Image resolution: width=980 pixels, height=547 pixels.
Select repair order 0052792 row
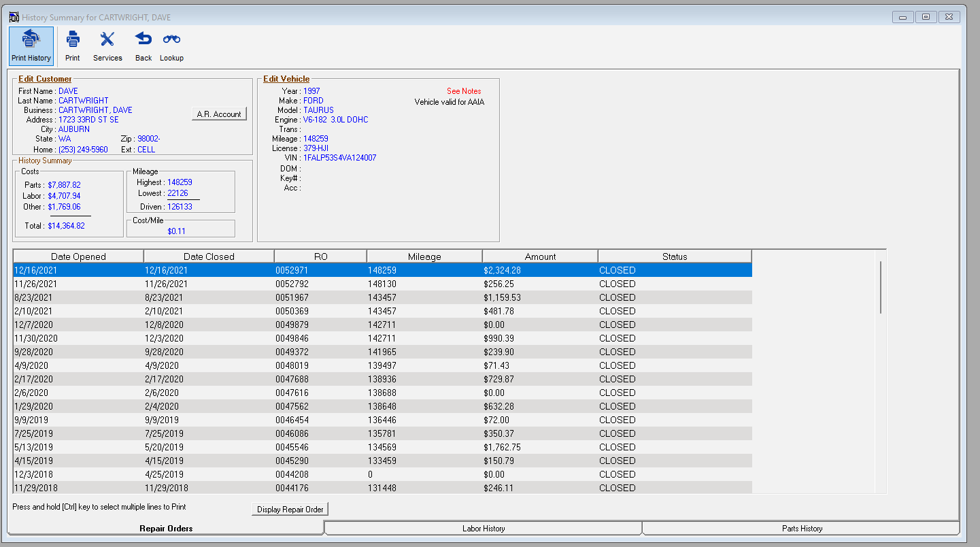[383, 284]
